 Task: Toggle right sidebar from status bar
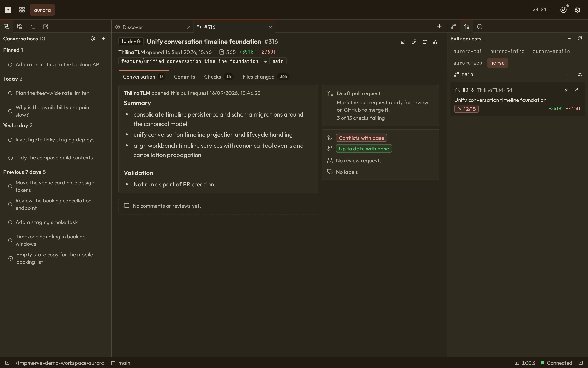581,363
